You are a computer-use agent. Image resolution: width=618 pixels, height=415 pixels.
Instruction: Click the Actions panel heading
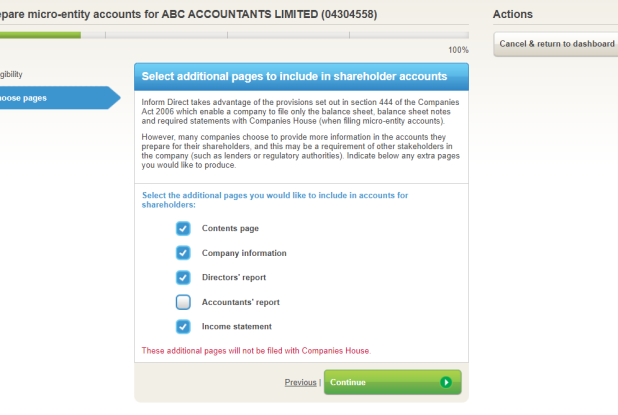pos(513,14)
